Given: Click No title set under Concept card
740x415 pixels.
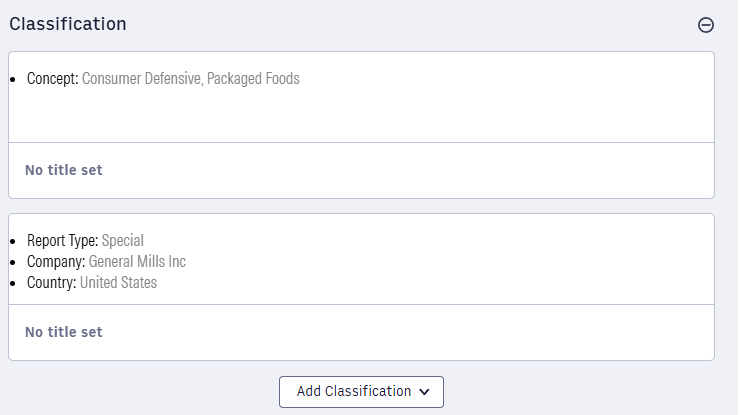Looking at the screenshot, I should click(64, 170).
